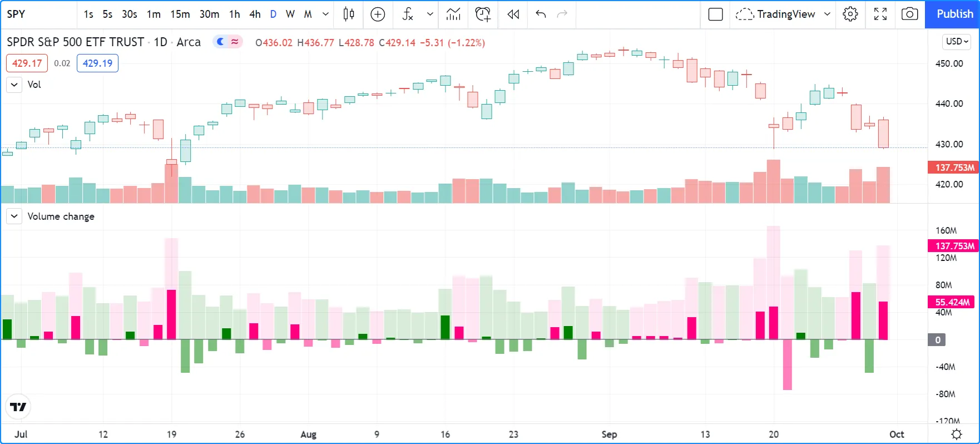
Task: Open the candlestick chart style selector
Action: [x=349, y=14]
